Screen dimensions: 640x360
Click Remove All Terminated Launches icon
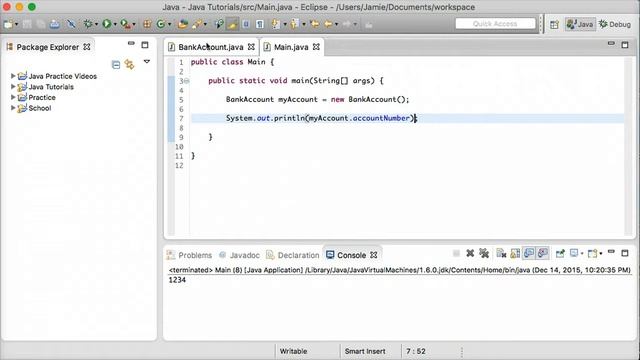click(x=484, y=253)
